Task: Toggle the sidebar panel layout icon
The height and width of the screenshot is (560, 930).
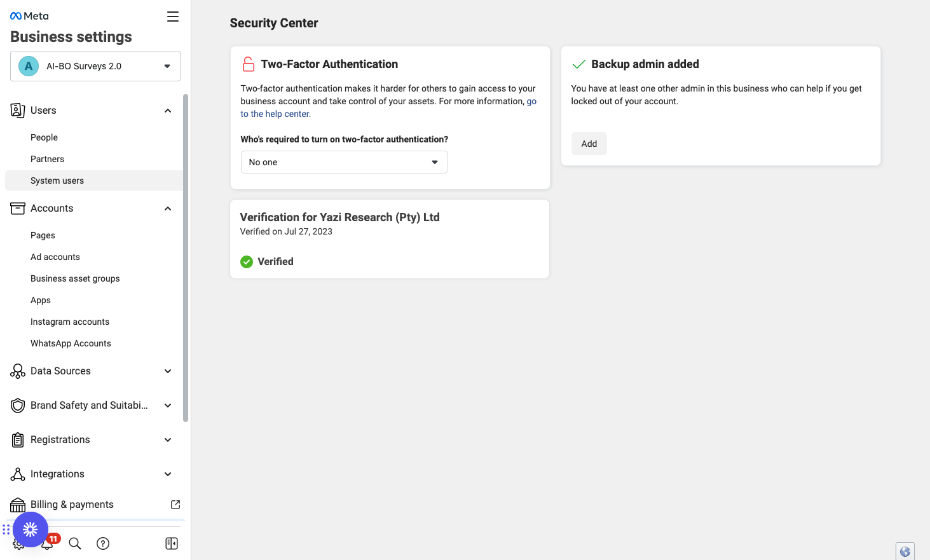Action: click(x=172, y=543)
